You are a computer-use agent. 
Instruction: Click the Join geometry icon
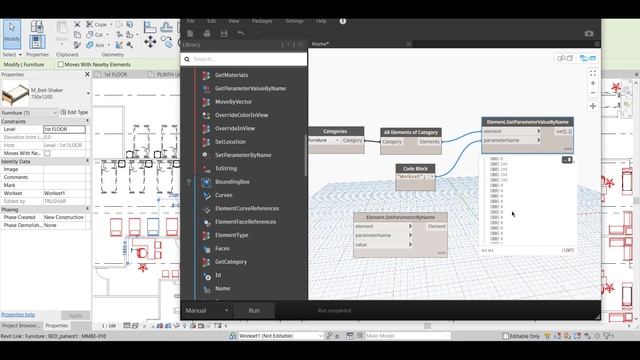point(89,45)
